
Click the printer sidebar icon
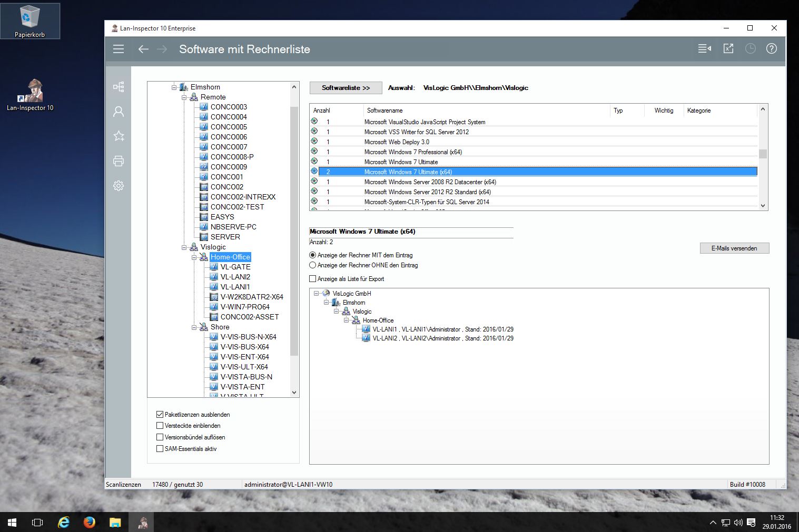coord(119,161)
